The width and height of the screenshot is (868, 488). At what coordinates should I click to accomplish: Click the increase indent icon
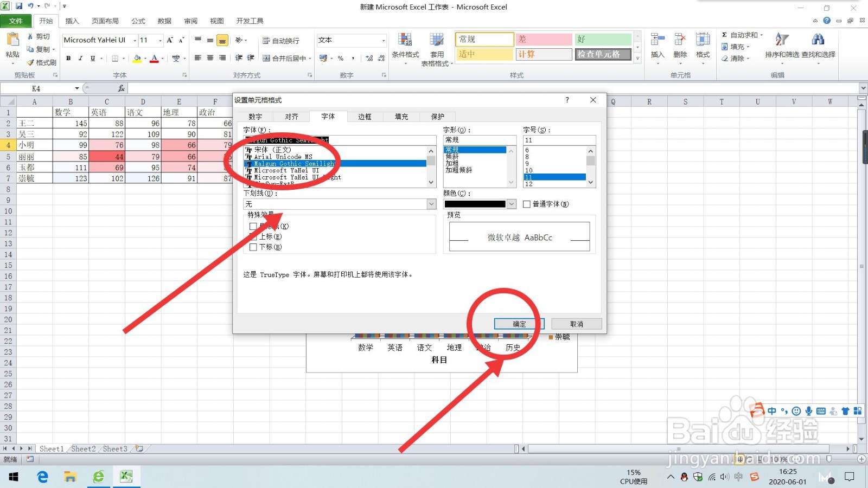point(251,58)
